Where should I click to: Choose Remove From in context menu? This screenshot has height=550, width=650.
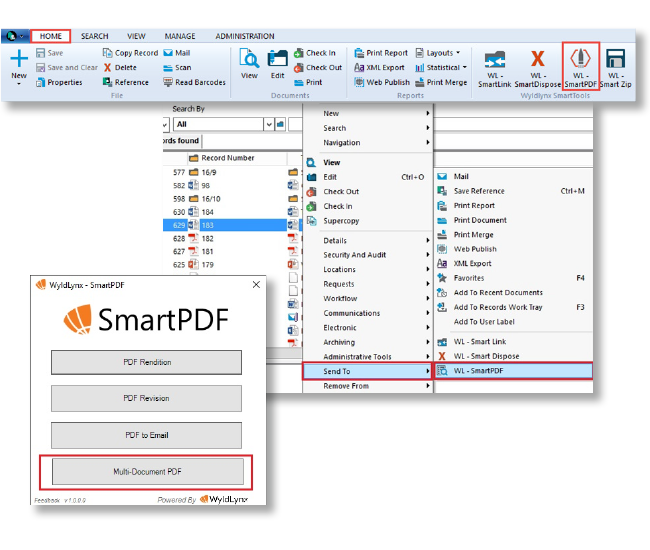click(x=368, y=386)
